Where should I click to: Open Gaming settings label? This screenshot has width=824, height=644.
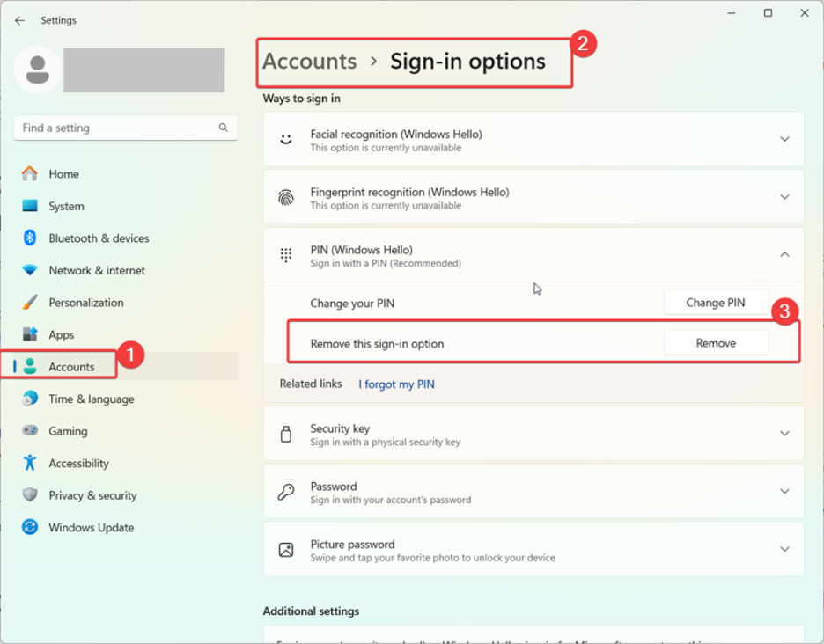pyautogui.click(x=69, y=431)
